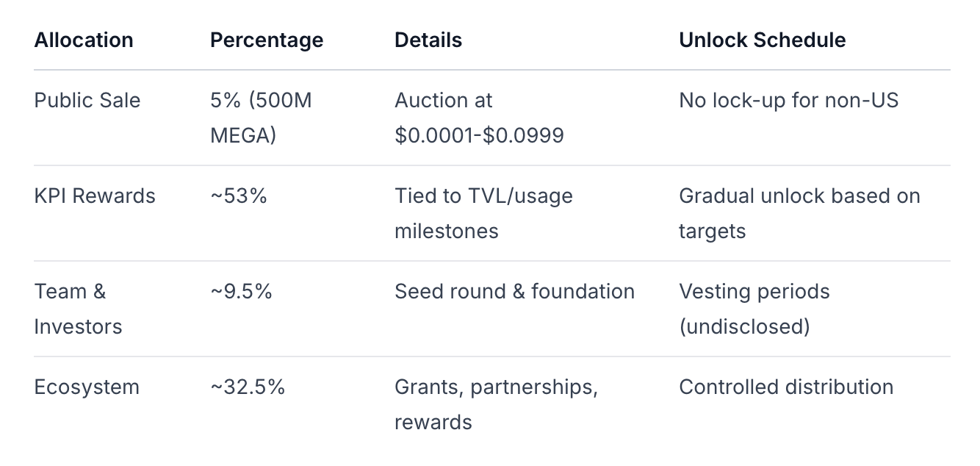Viewport: 980px width, 466px height.
Task: Select the Team & Investors row label
Action: click(x=78, y=309)
